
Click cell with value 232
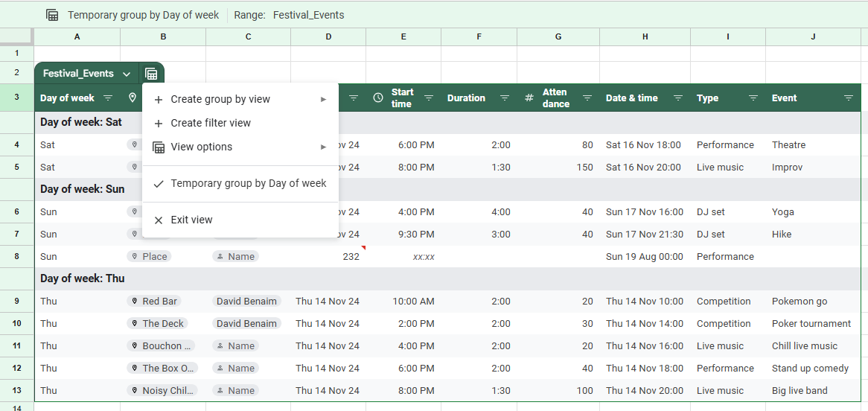(x=328, y=256)
